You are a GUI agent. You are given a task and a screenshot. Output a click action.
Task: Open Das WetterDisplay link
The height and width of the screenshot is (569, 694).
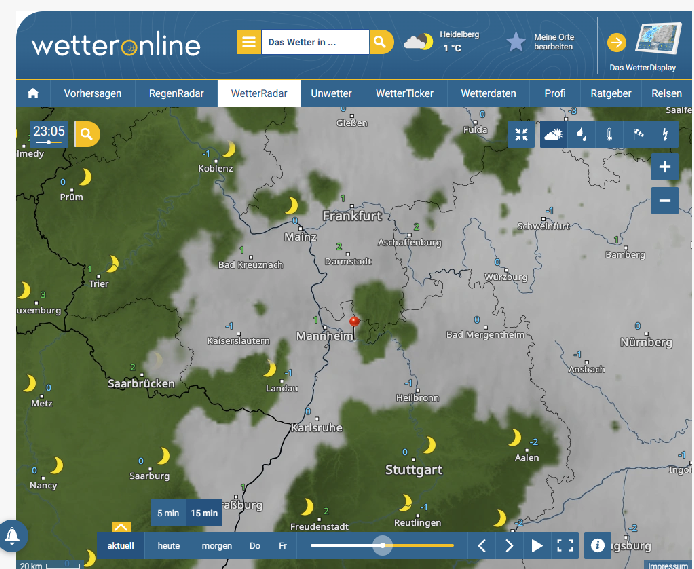click(x=643, y=67)
